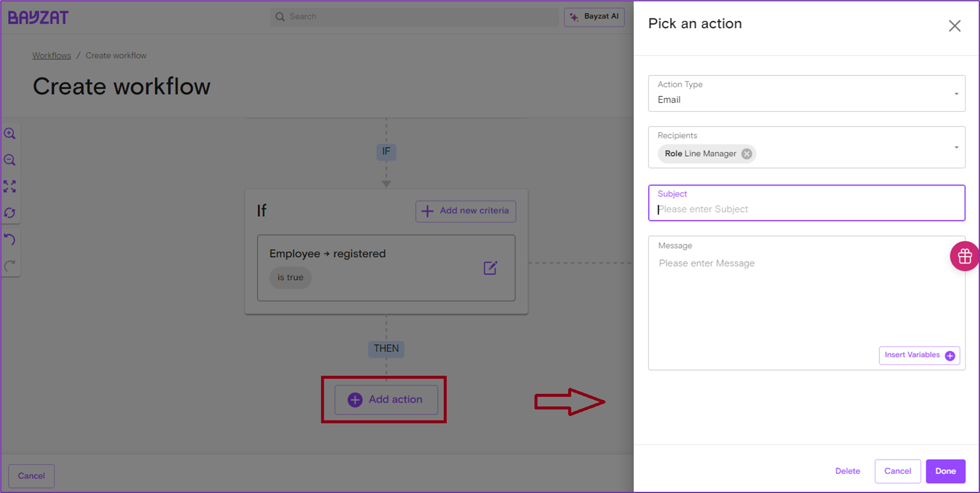This screenshot has width=980, height=493.
Task: Open Bayzat AI assistant
Action: click(x=594, y=17)
